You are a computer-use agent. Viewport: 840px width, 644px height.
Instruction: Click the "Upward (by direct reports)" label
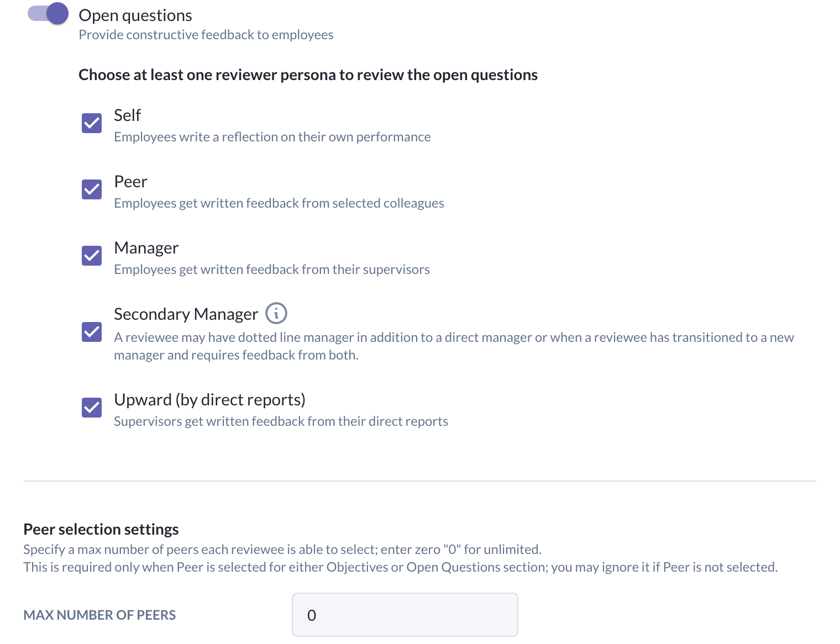pyautogui.click(x=209, y=400)
